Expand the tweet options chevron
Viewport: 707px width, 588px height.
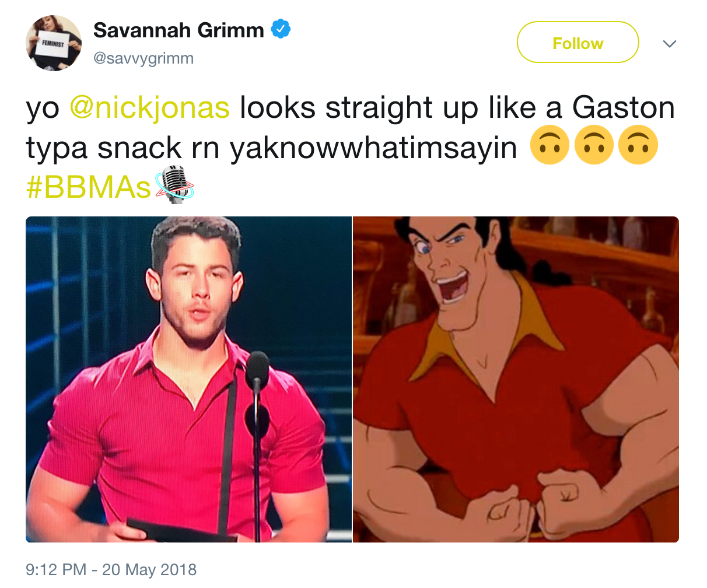pyautogui.click(x=670, y=44)
